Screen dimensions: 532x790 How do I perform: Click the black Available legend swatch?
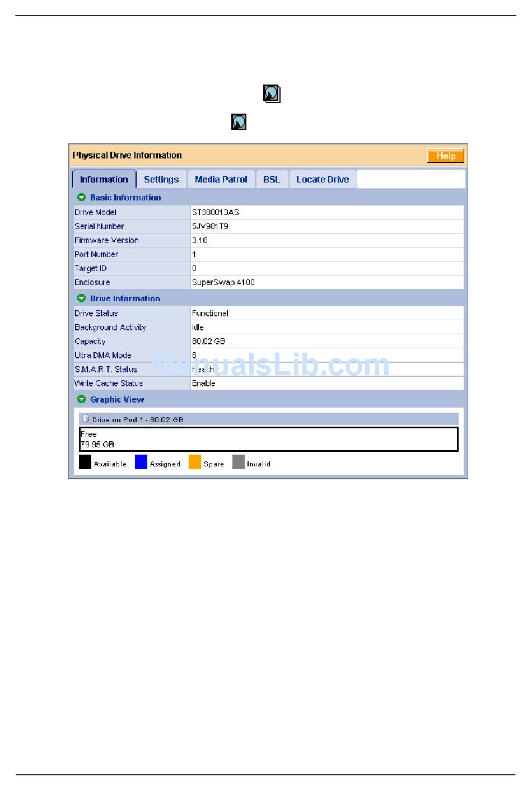tap(85, 462)
